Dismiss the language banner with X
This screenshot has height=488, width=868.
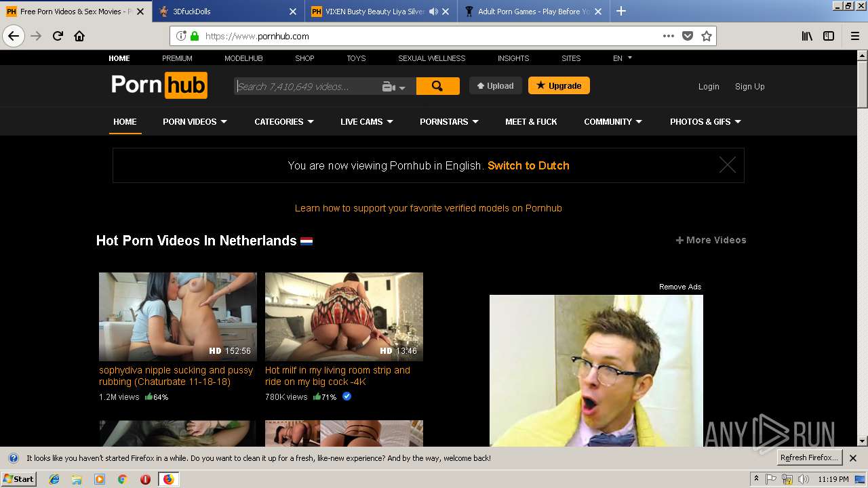click(728, 165)
